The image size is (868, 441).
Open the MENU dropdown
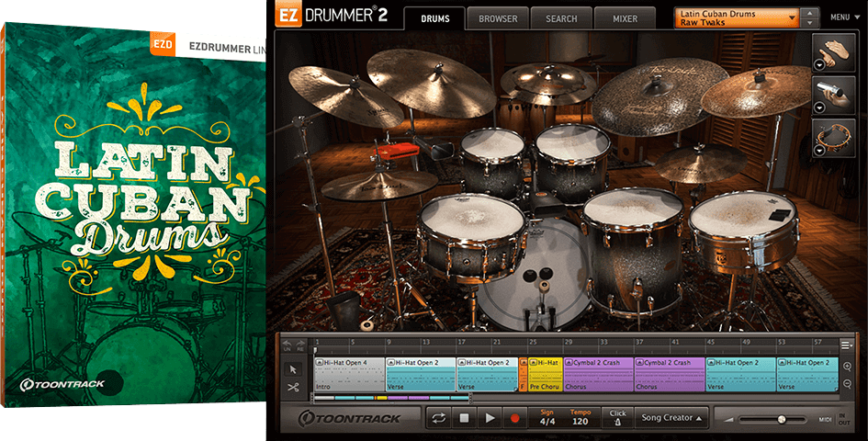843,17
